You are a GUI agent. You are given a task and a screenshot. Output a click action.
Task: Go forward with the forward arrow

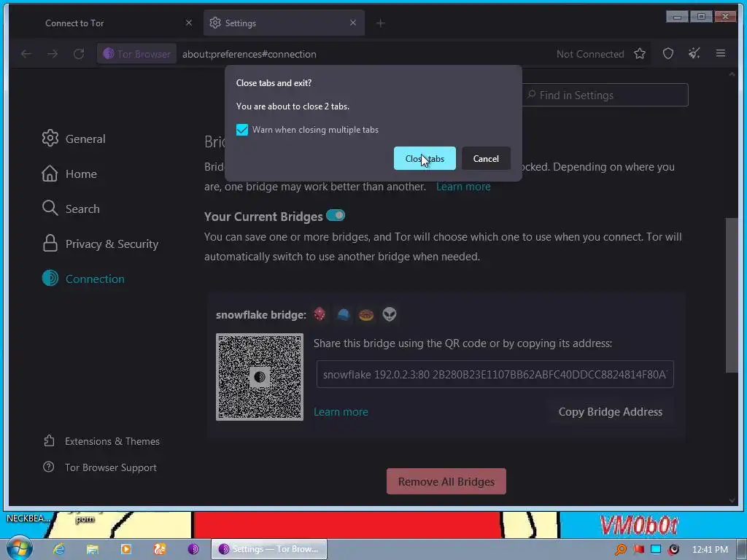tap(53, 54)
